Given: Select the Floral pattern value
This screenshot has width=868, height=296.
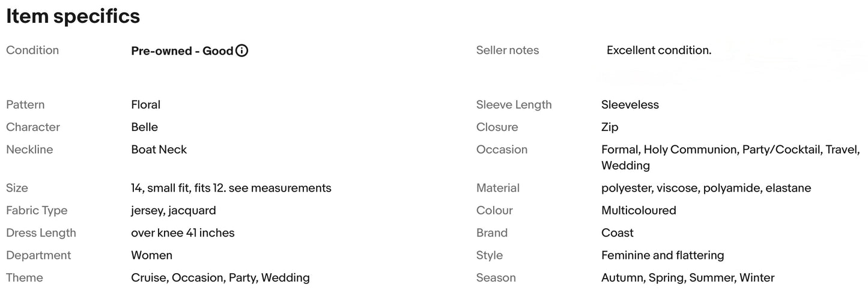Looking at the screenshot, I should tap(146, 104).
